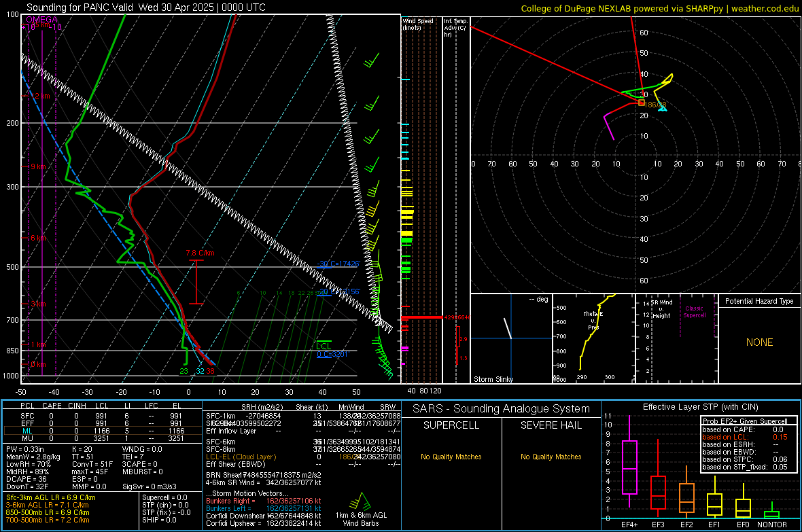The width and height of the screenshot is (802, 532).
Task: Click the 'MidRH = 89%' value
Action: tap(28, 472)
